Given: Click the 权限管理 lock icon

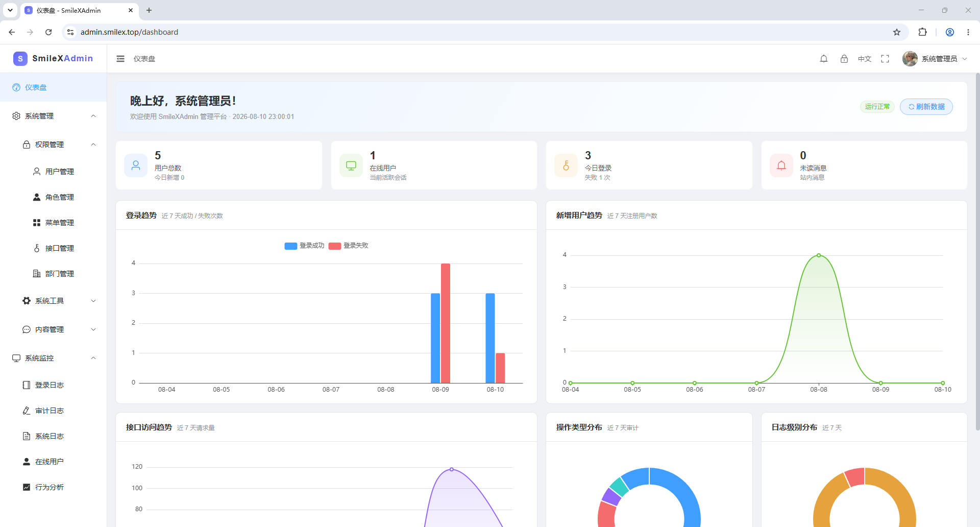Looking at the screenshot, I should point(27,145).
